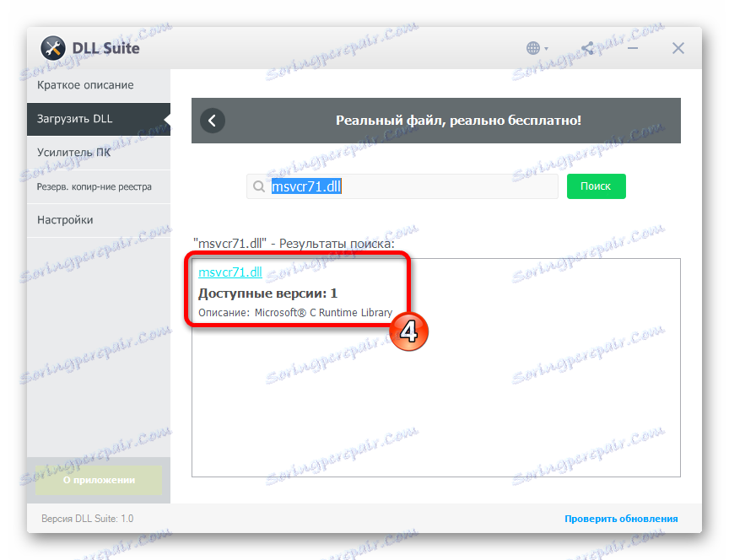
Task: Open Резерв. копир-ние реестра section
Action: click(99, 187)
